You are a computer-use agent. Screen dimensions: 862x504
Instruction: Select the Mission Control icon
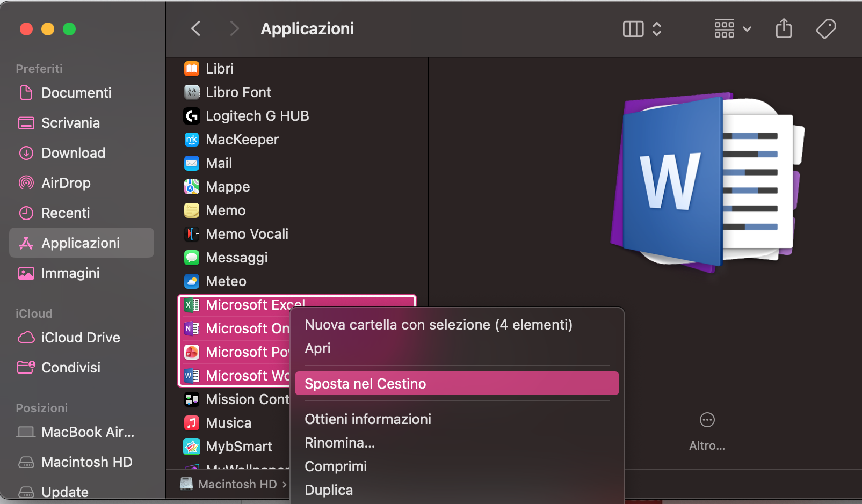click(192, 399)
